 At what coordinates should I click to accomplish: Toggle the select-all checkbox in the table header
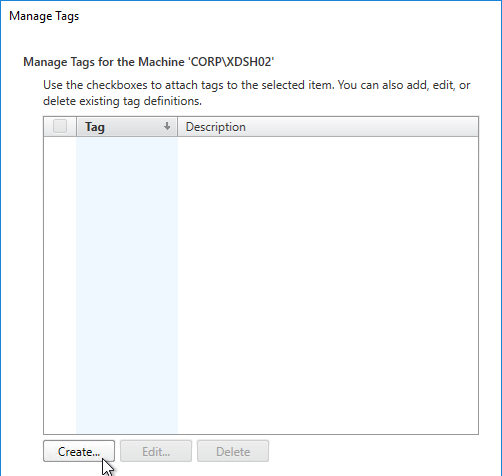tap(60, 126)
